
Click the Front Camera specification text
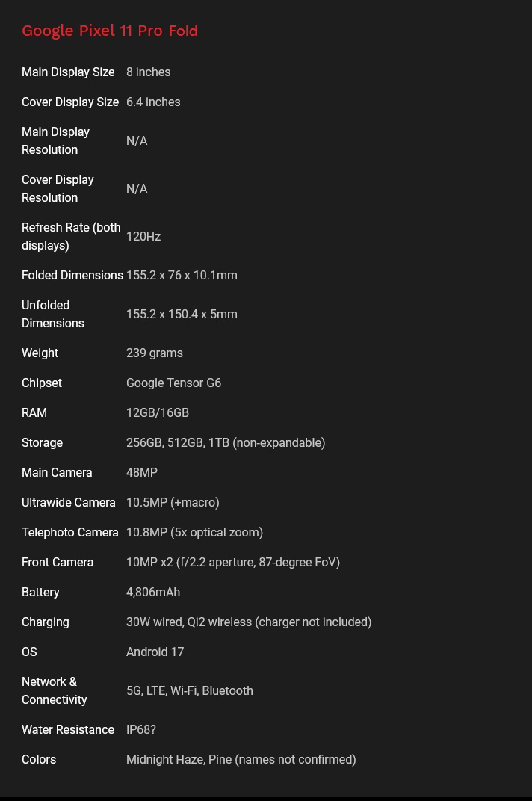click(233, 562)
